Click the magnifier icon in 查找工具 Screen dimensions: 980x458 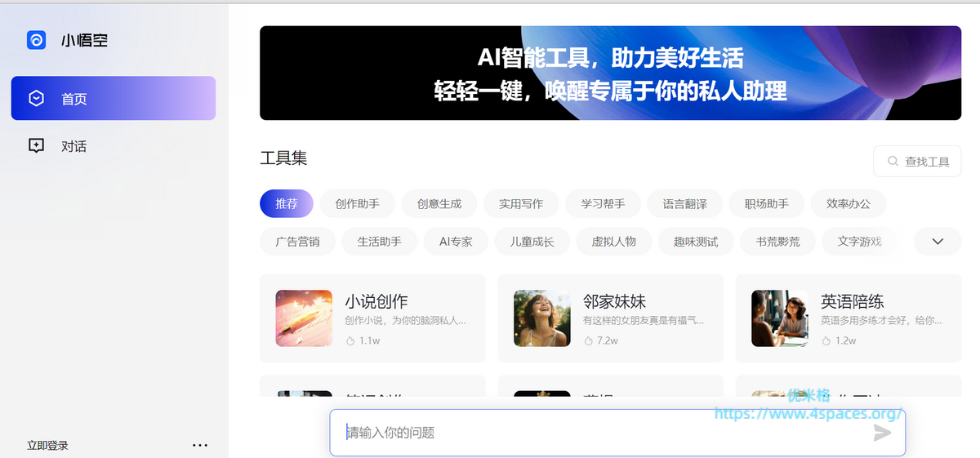[893, 162]
